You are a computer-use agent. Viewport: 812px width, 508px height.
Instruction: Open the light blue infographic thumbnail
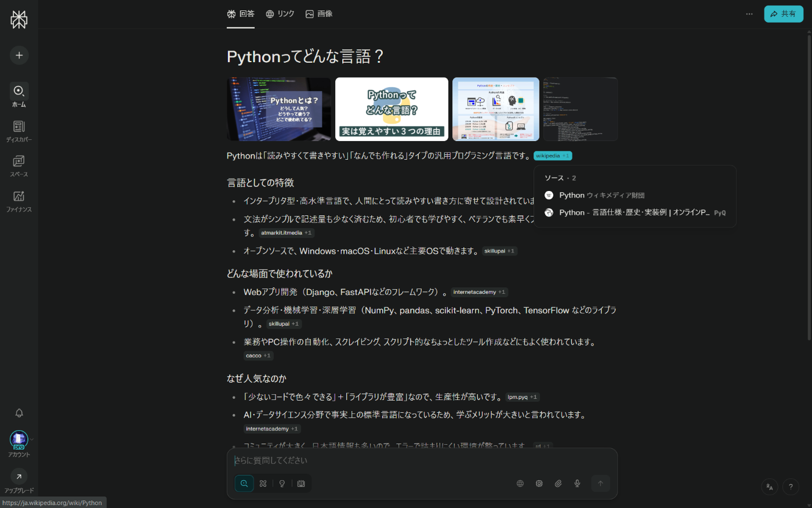click(x=496, y=109)
